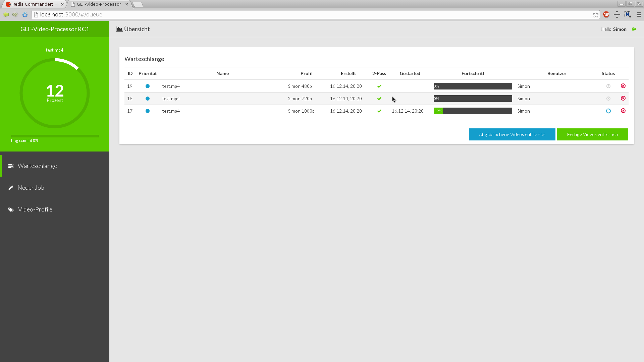The height and width of the screenshot is (362, 644).
Task: Click the 2-Pass checkmark for job 19
Action: [x=379, y=86]
